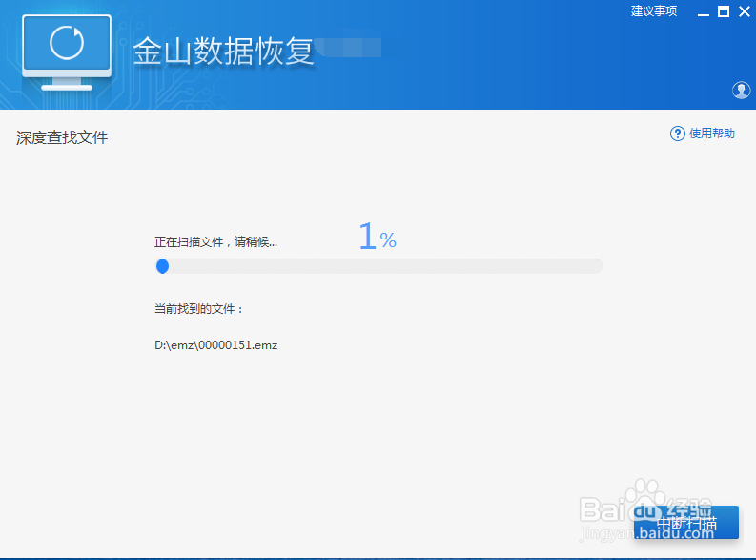The height and width of the screenshot is (560, 756).
Task: Open the 建议事项 feedback link
Action: [654, 11]
